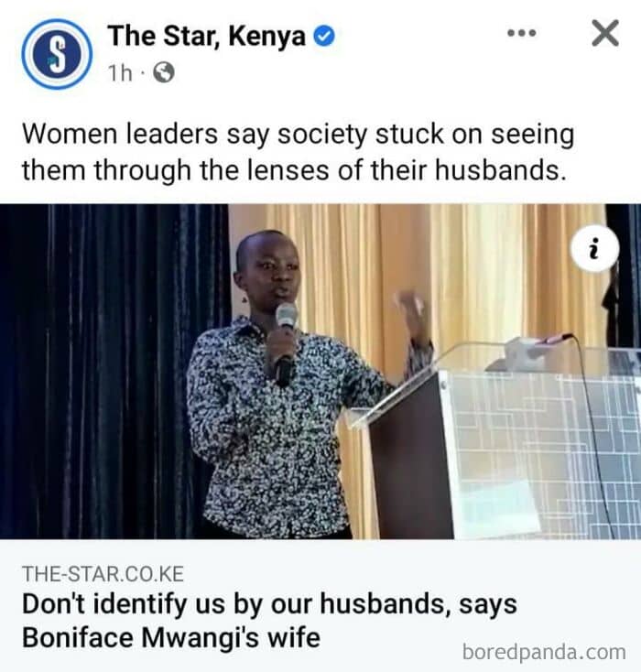Click the glass podium in the photo
641x672 pixels.
click(493, 441)
